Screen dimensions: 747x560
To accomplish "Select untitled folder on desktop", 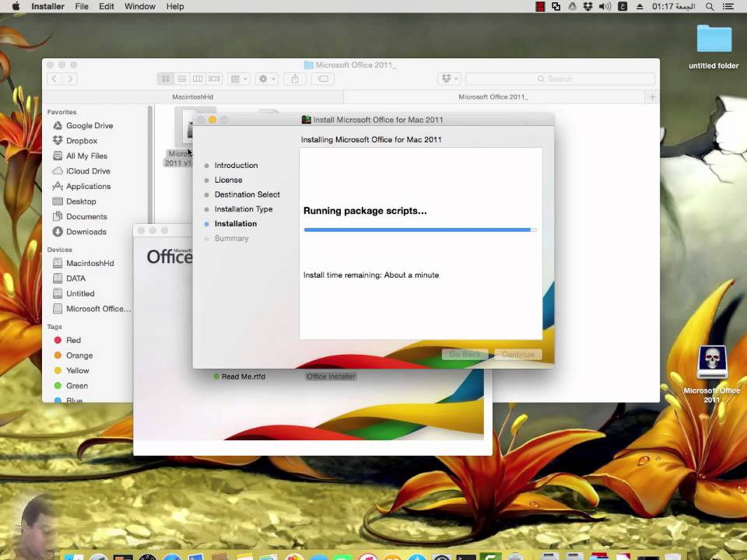I will (x=714, y=47).
